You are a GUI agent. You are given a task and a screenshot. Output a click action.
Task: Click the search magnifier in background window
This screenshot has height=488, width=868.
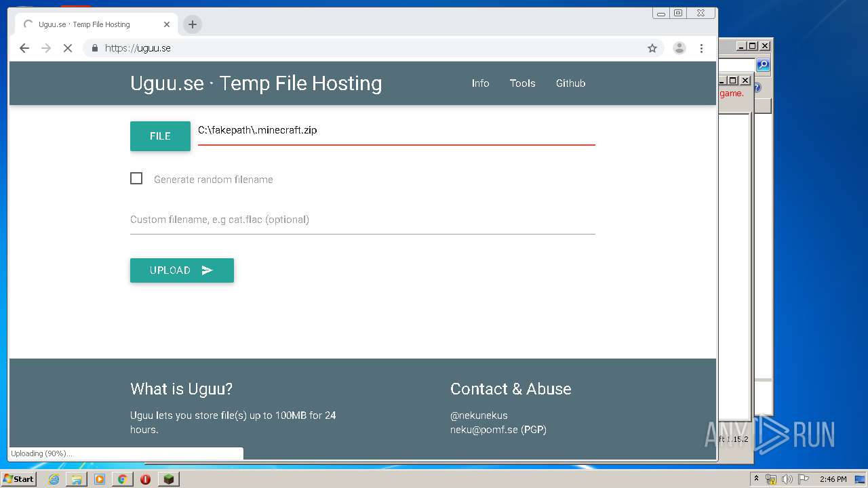pyautogui.click(x=763, y=65)
